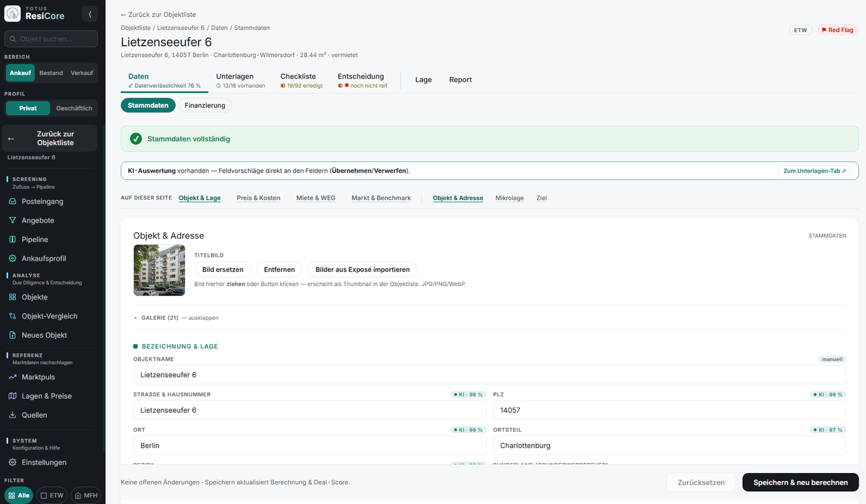Collapse the sidebar with chevron button

tap(90, 14)
